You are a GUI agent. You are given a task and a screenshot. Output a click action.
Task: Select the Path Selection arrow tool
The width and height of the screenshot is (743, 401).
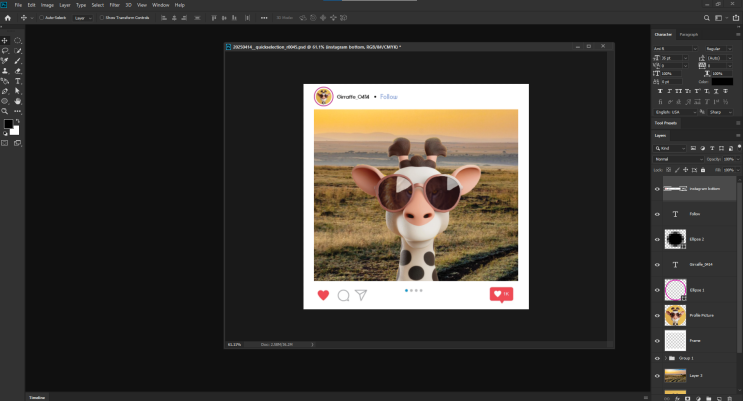click(x=18, y=91)
